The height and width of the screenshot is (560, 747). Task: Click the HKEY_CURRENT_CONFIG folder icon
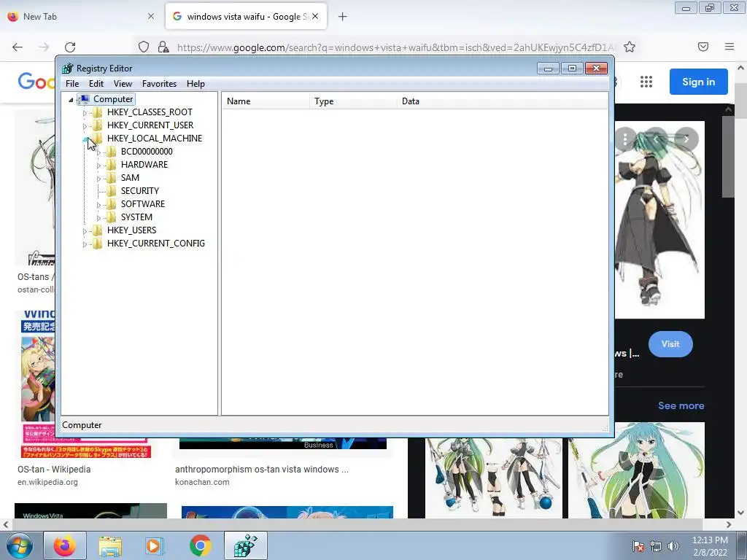tap(97, 244)
